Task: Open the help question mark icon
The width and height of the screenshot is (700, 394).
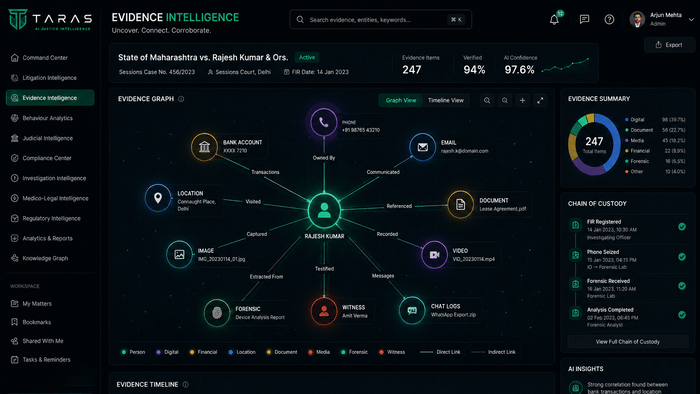Action: point(609,20)
